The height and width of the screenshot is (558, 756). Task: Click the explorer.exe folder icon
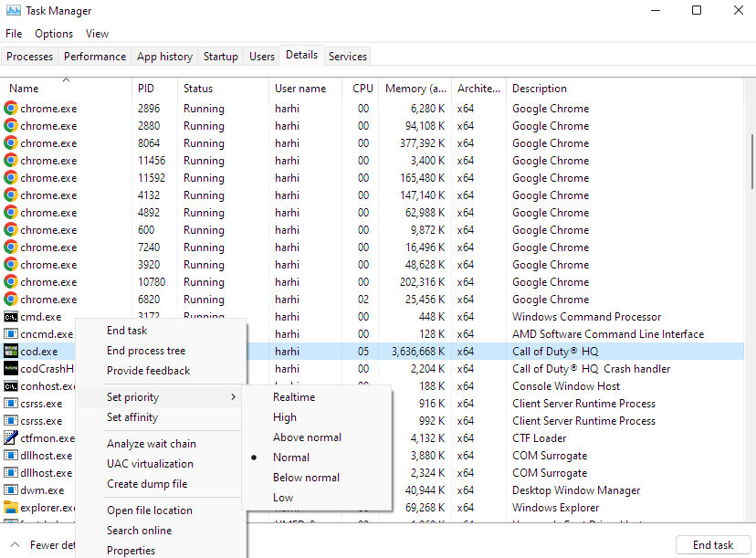point(11,508)
